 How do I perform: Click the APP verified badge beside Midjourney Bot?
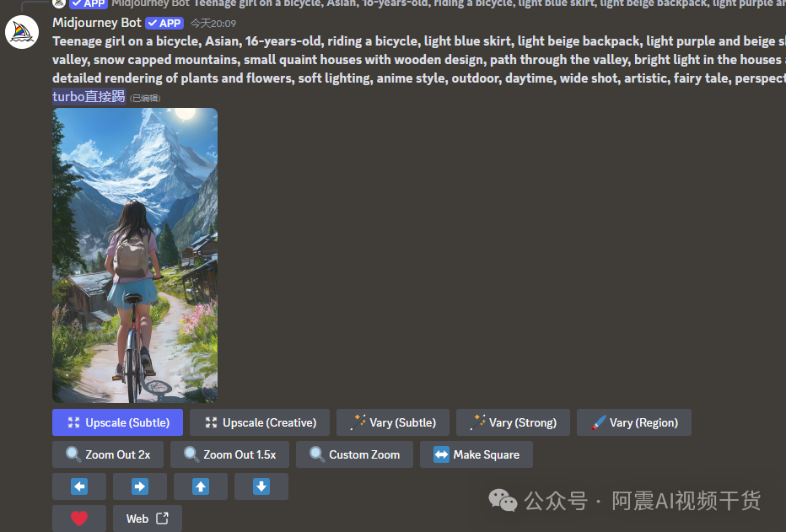click(x=164, y=23)
